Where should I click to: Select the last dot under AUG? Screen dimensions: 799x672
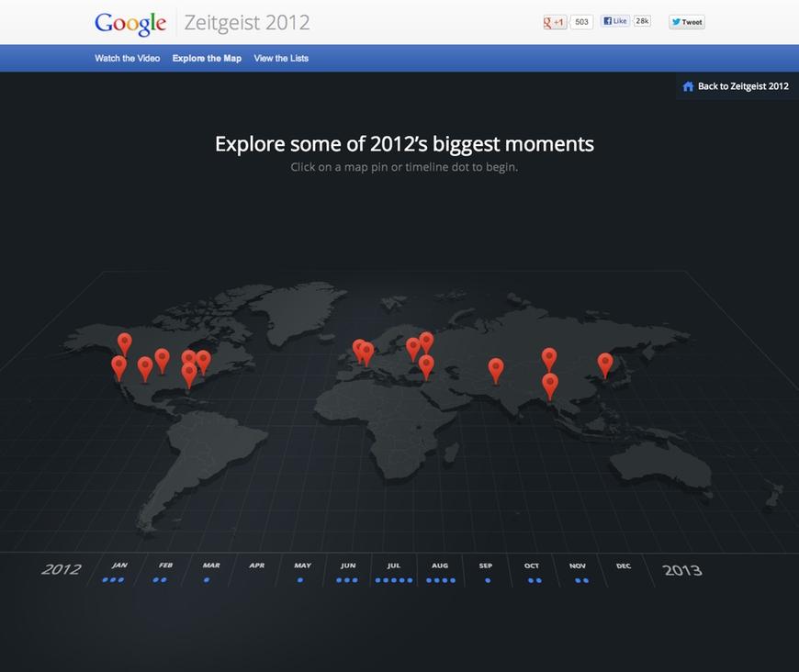tap(453, 580)
